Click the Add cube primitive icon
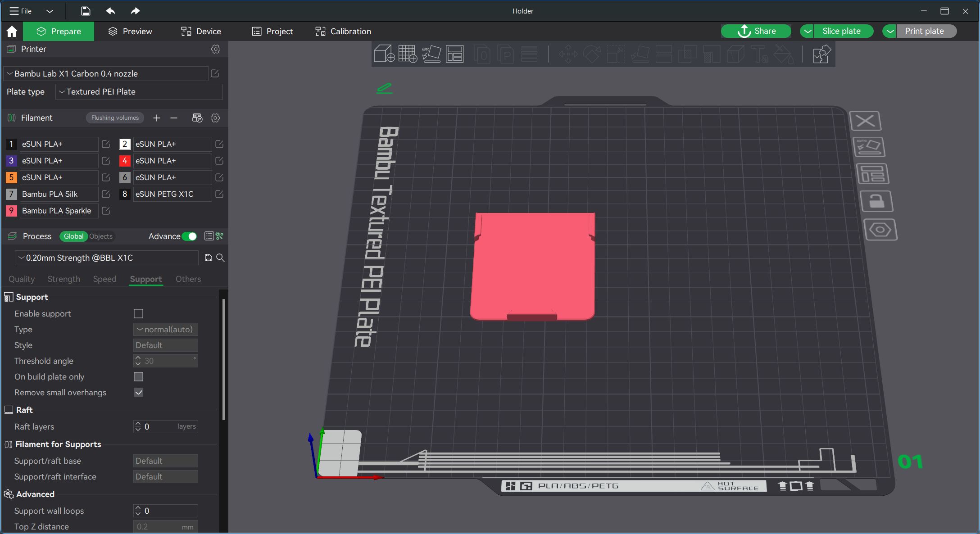This screenshot has height=534, width=980. point(384,54)
